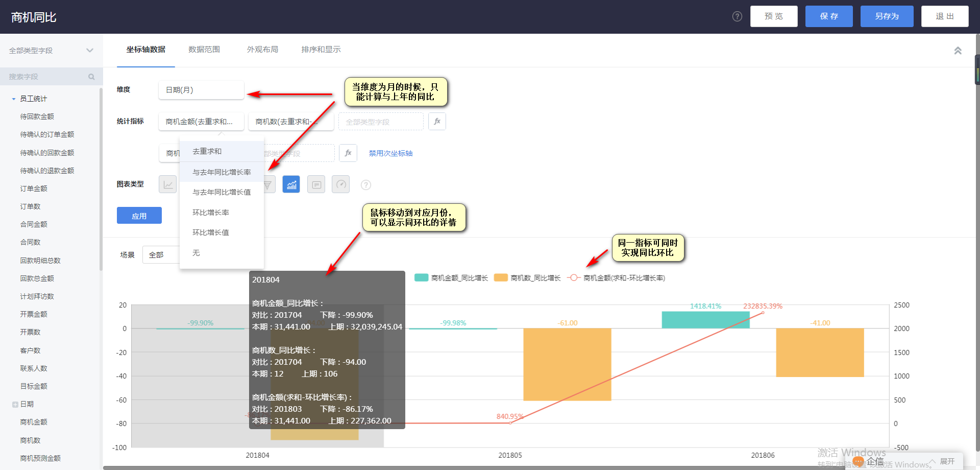Select 计划拜访数 field
This screenshot has width=980, height=470.
click(37, 296)
